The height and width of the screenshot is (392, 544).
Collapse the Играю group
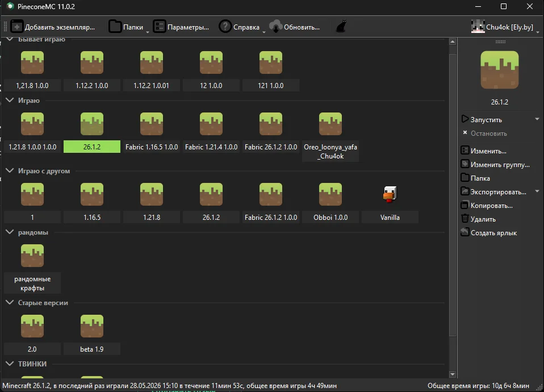coord(10,101)
